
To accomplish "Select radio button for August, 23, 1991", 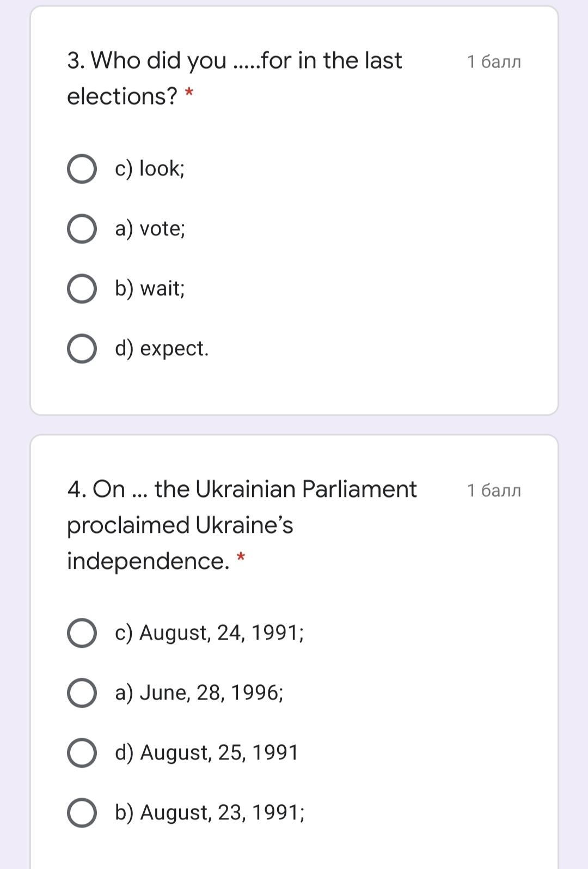I will tap(82, 813).
